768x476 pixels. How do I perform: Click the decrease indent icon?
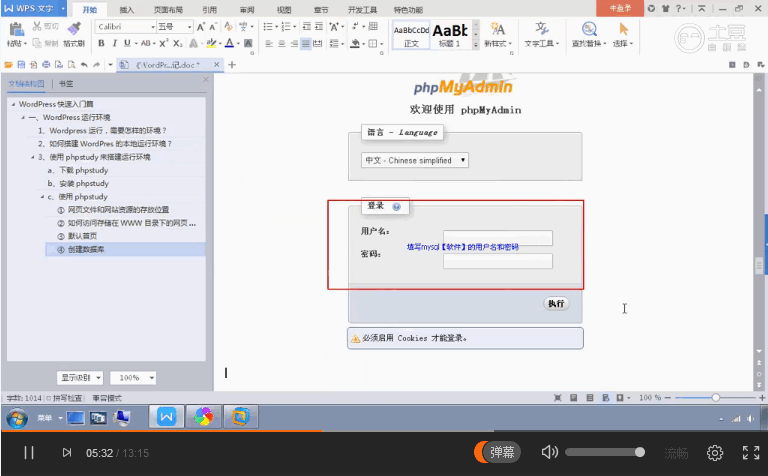click(x=307, y=26)
